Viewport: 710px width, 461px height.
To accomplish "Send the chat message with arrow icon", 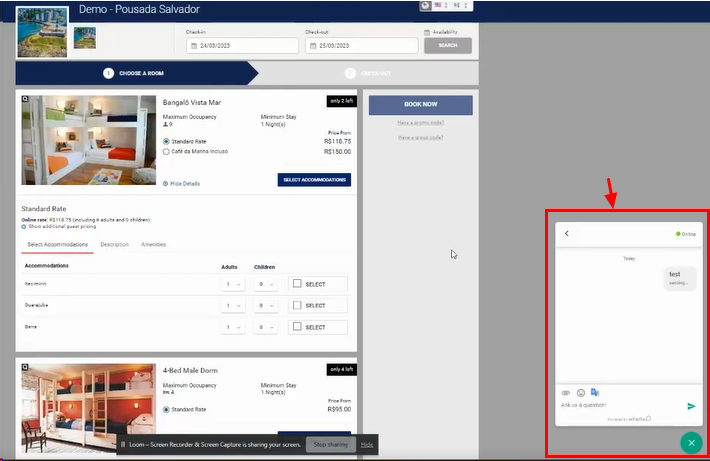I will coord(691,406).
